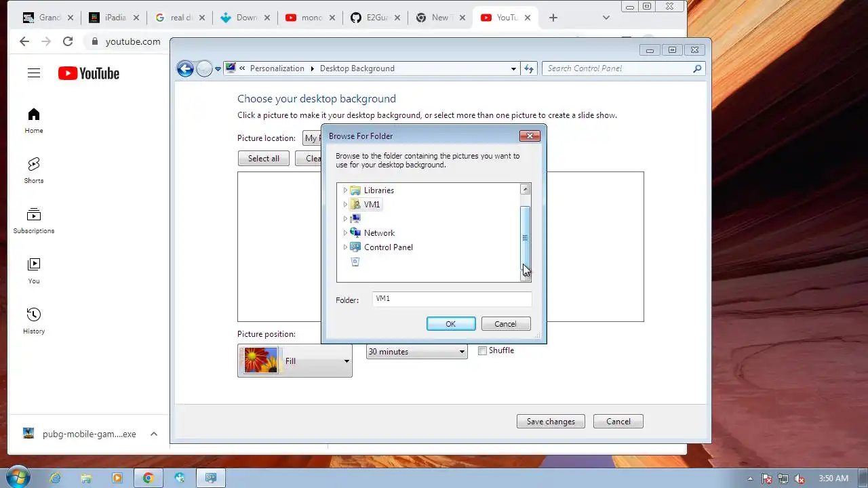Select the Recycle Bin icon in folder tree
Screen dimensions: 868x488
point(355,262)
